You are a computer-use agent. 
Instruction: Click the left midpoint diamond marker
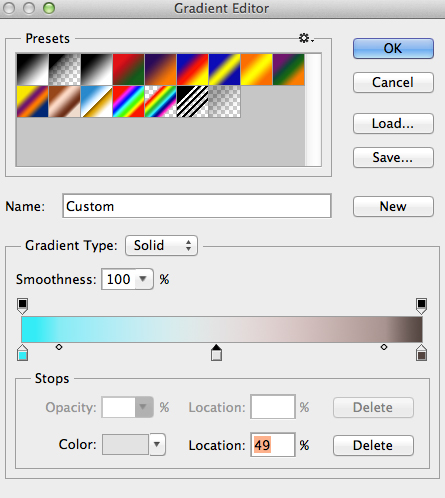59,347
